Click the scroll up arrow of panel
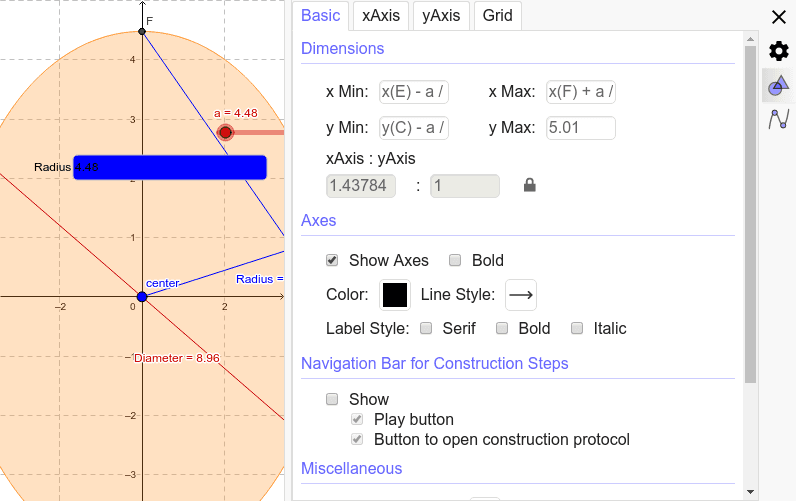The width and height of the screenshot is (798, 503). [x=750, y=39]
